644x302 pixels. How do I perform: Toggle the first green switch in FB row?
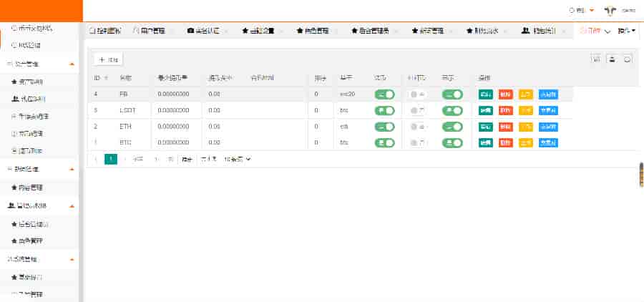(385, 94)
